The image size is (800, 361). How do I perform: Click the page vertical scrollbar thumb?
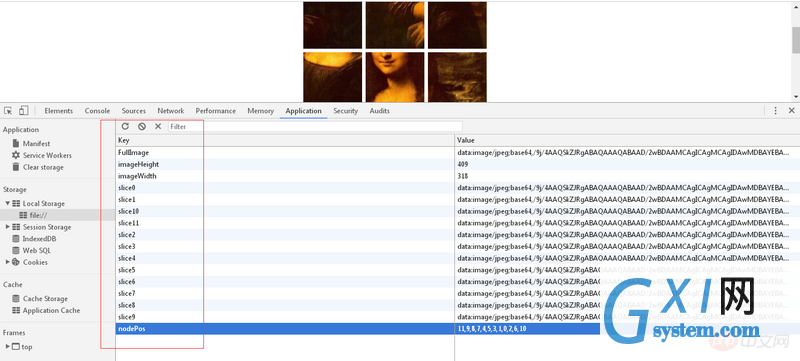[x=796, y=40]
